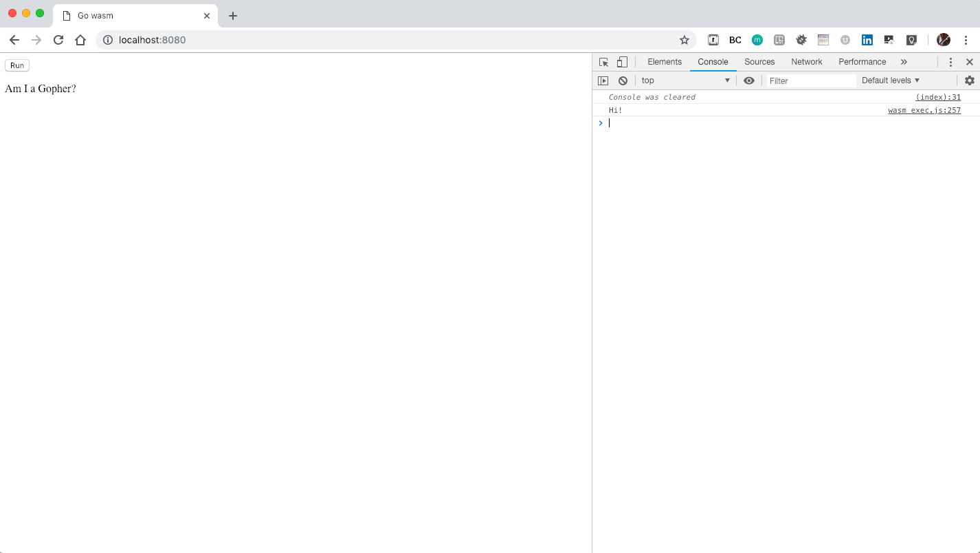The height and width of the screenshot is (553, 980).
Task: Click the BC extension icon
Action: click(735, 40)
